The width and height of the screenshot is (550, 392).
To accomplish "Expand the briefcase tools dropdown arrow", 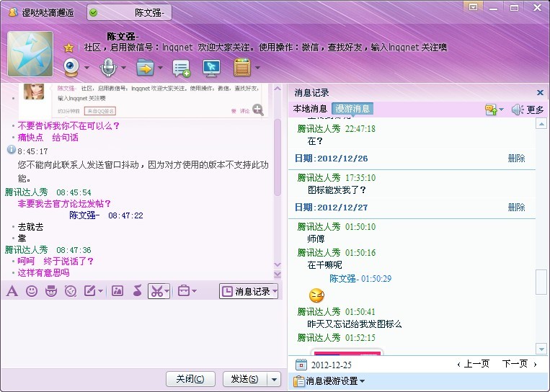I will [194, 291].
